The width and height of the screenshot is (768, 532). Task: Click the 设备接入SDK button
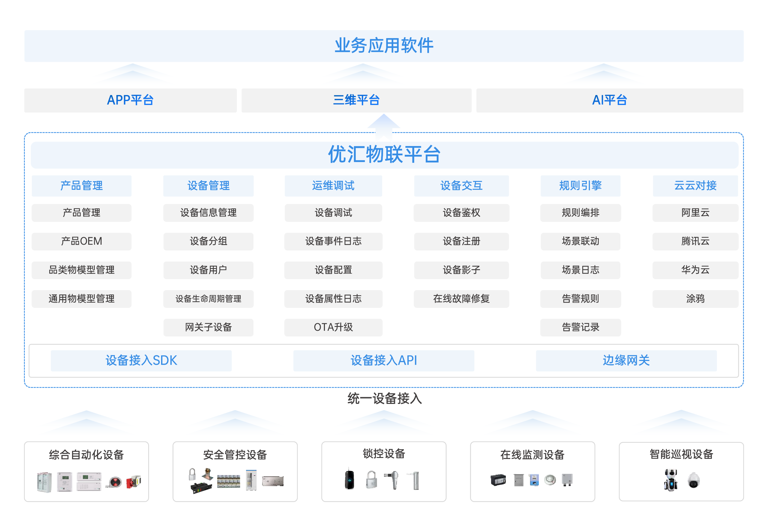click(x=141, y=360)
